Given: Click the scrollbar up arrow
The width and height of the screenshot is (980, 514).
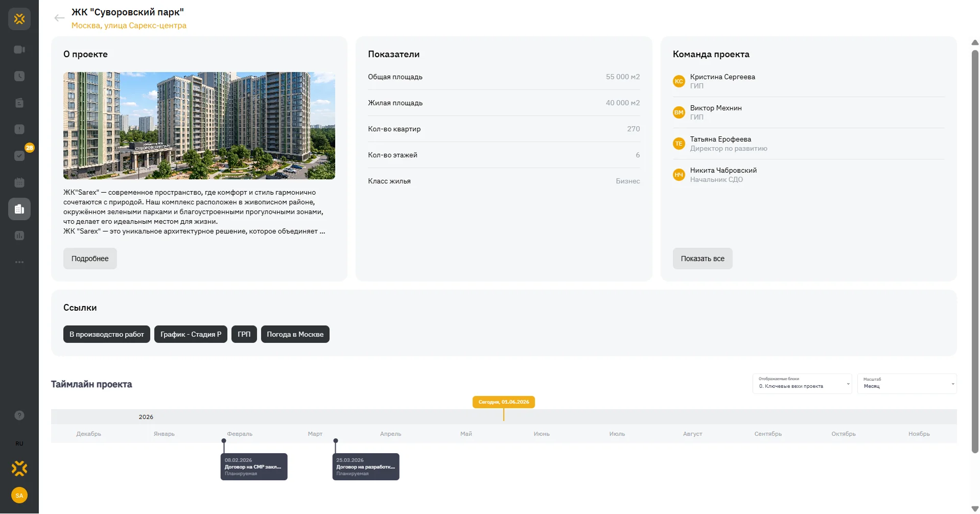Looking at the screenshot, I should [975, 42].
